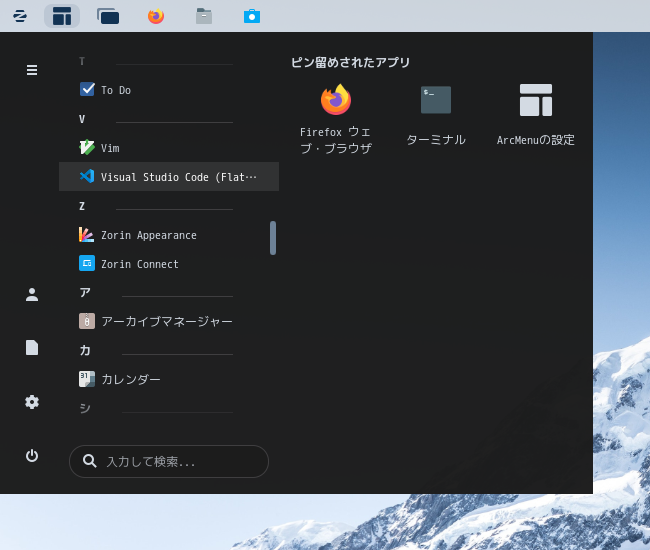
Task: Open the Zorin menu button in taskbar
Action: (x=19, y=16)
